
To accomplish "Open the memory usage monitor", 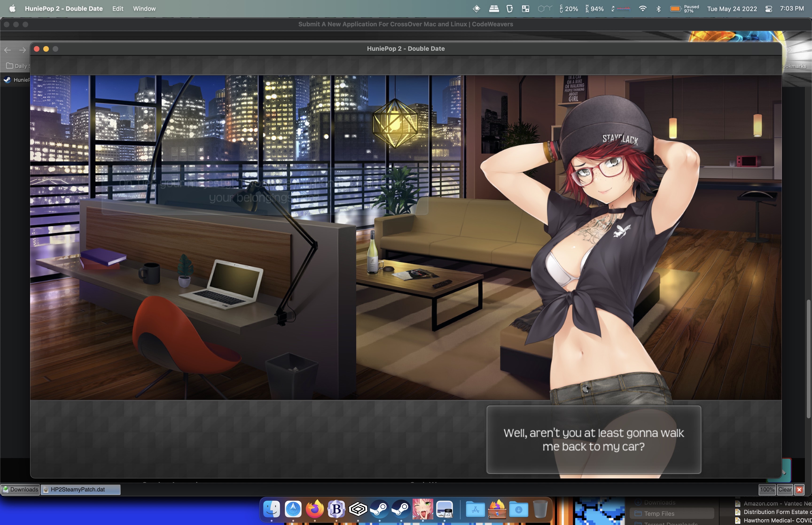I will (x=594, y=8).
